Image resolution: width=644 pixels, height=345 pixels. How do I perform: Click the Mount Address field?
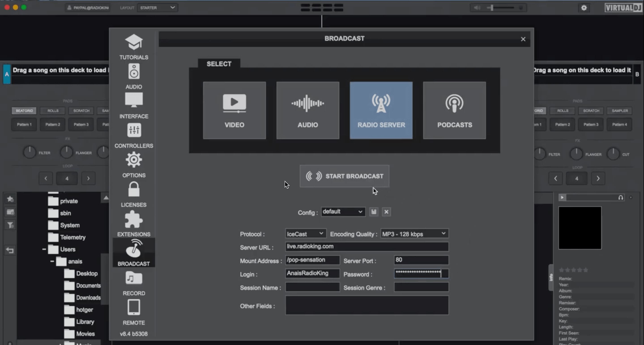(313, 260)
